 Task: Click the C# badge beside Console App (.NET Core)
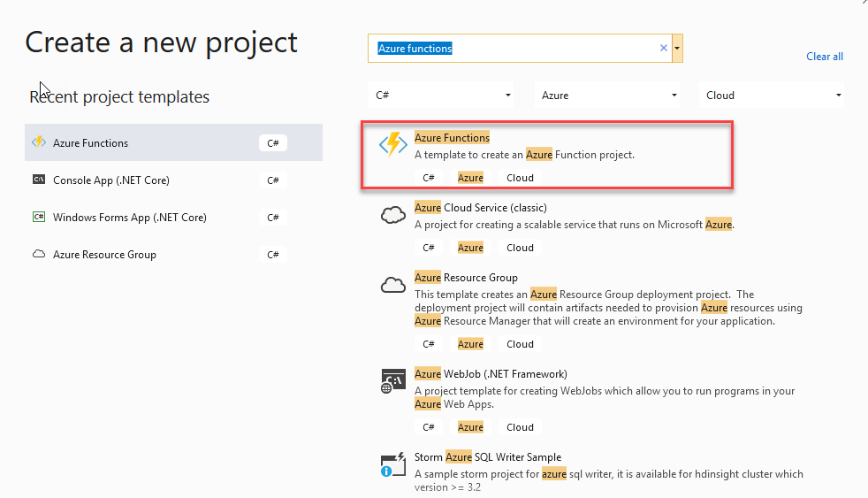[273, 180]
